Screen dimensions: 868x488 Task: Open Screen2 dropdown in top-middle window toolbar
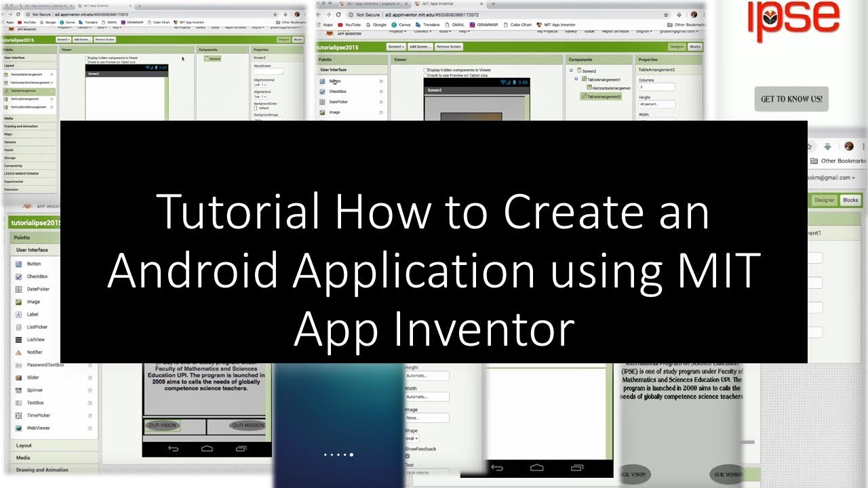pos(396,46)
